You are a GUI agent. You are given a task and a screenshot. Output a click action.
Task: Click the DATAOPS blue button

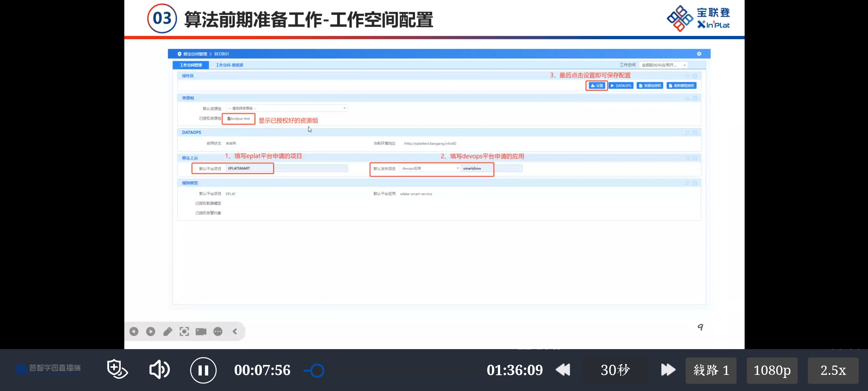pos(621,86)
